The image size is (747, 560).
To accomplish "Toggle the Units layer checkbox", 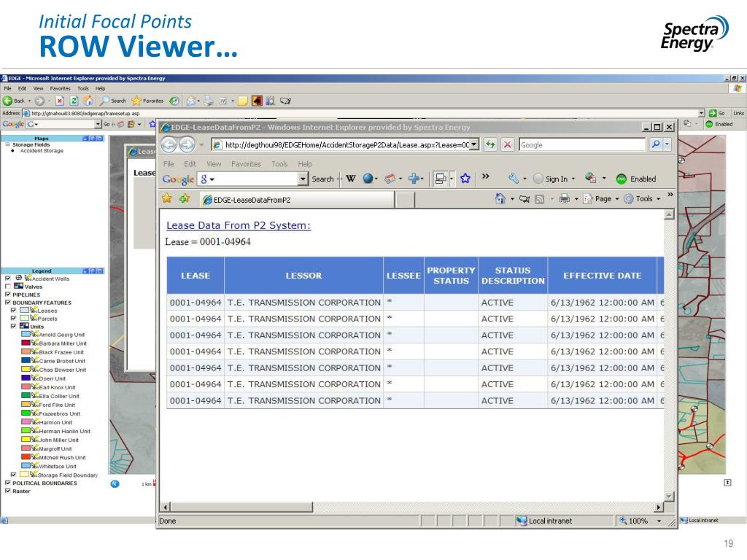I will tap(13, 326).
